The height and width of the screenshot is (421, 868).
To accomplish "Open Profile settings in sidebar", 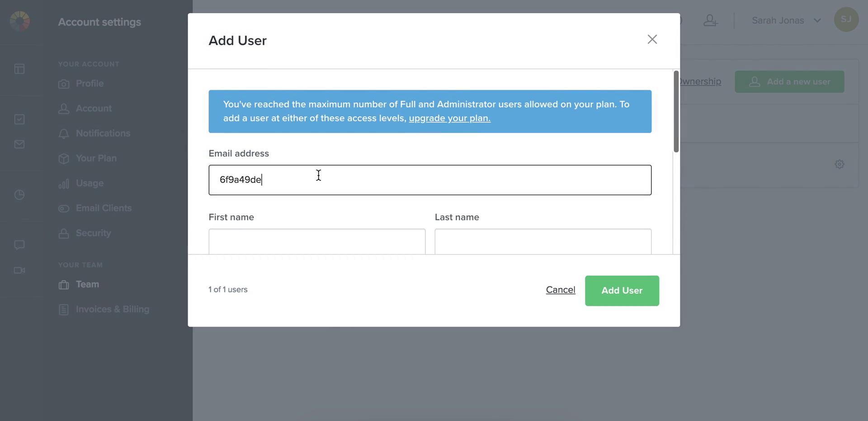I will point(90,84).
